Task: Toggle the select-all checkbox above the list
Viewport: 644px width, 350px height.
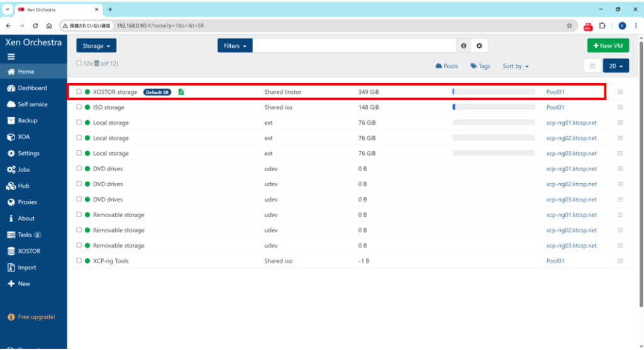Action: click(79, 63)
